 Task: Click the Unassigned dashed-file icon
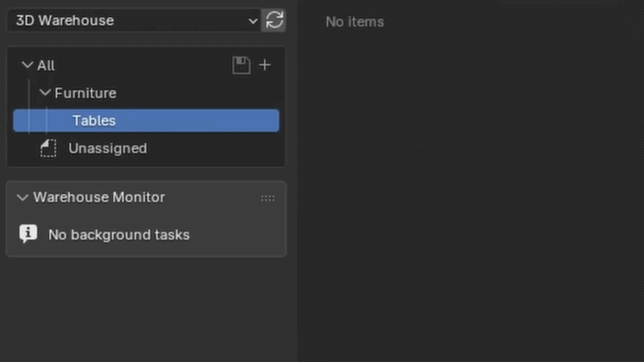coord(48,148)
